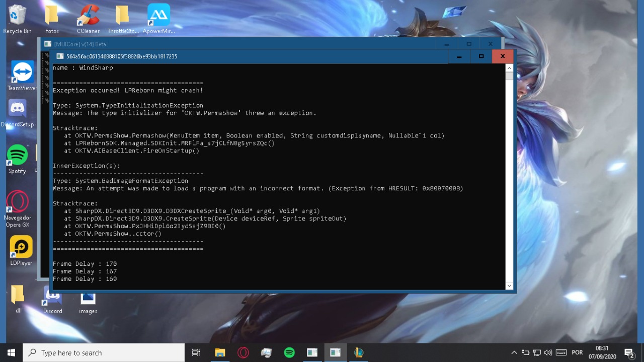This screenshot has width=644, height=362.
Task: Launch the ApowerMirror desktop shortcut
Action: coord(159,20)
